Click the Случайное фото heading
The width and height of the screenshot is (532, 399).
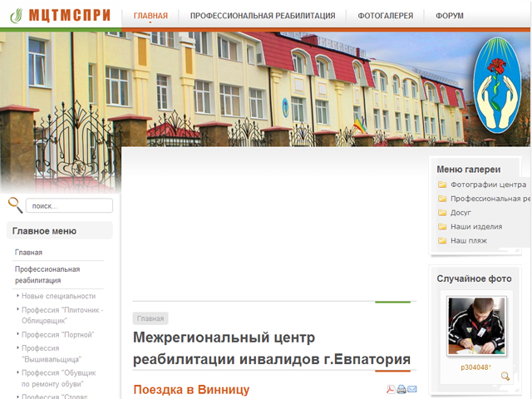[x=474, y=278]
